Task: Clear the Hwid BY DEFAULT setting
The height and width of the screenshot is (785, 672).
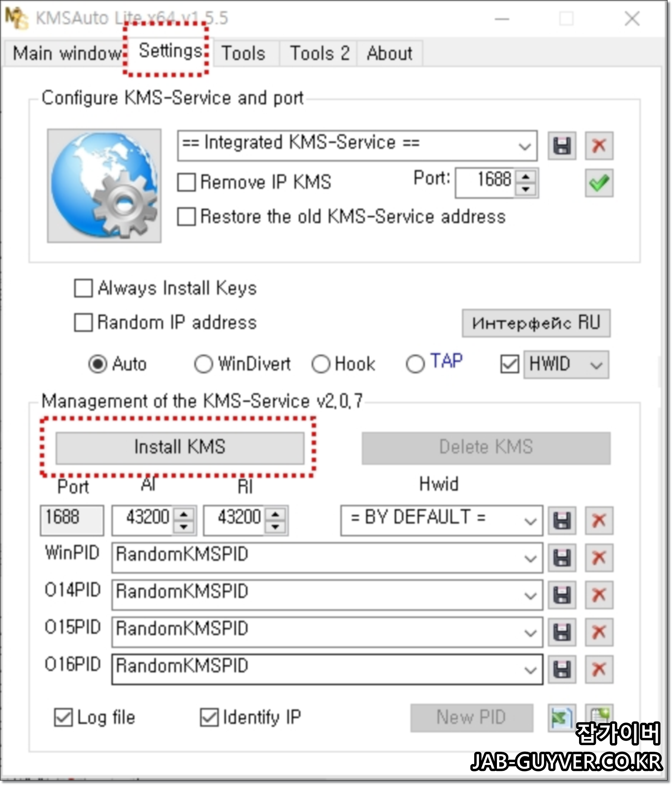Action: tap(599, 521)
